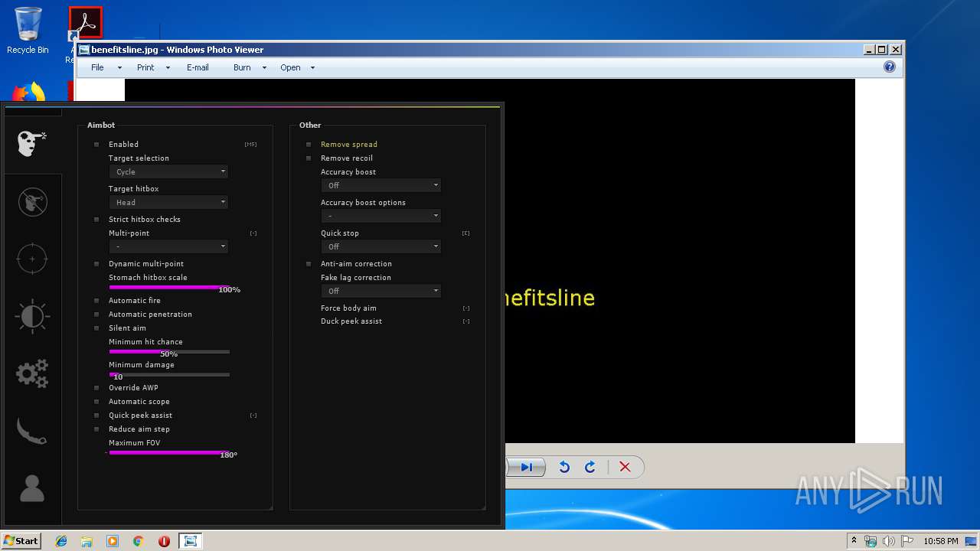Set hotkey bind for Quick peek assist
Image resolution: width=980 pixels, height=551 pixels.
pos(253,415)
